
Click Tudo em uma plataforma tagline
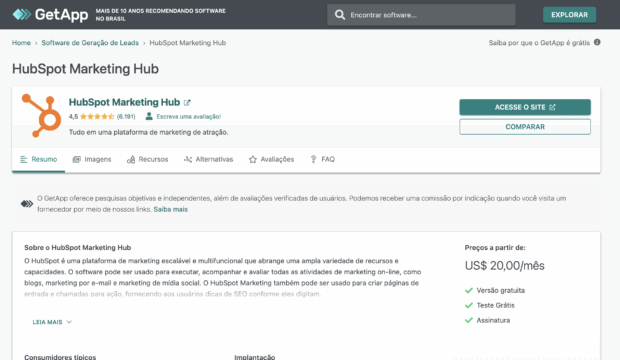tap(148, 132)
